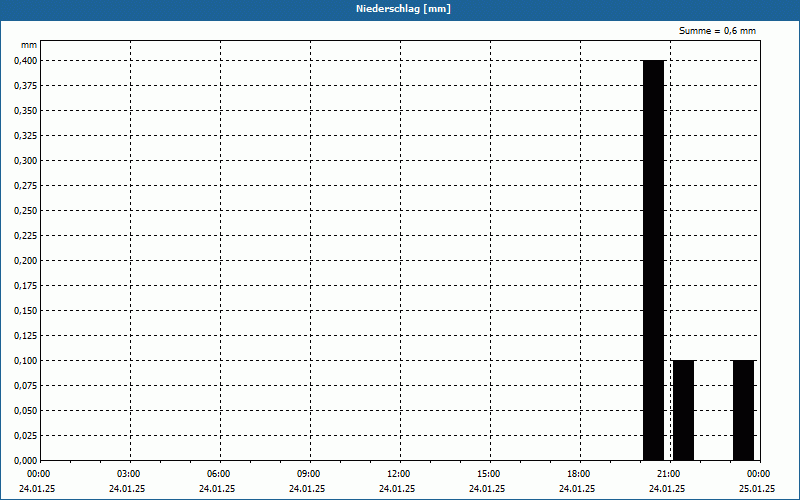Click the 0,125 y-axis label

point(26,336)
